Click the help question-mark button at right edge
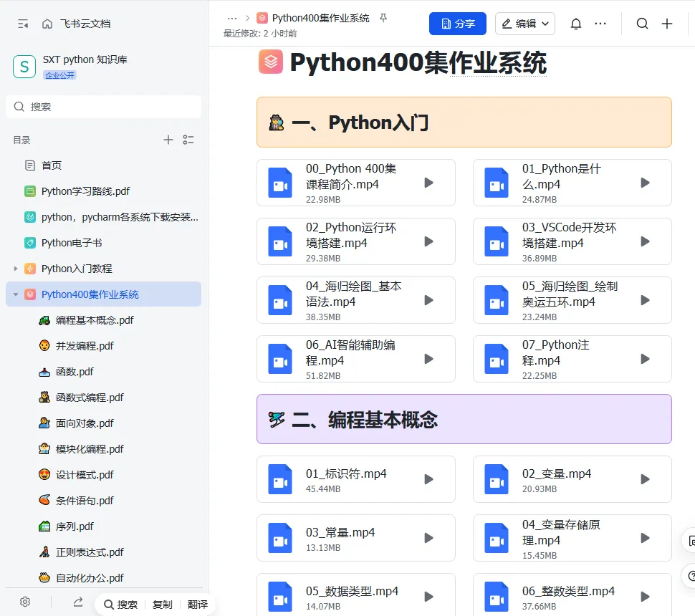Viewport: 695px width, 616px height. point(689,576)
